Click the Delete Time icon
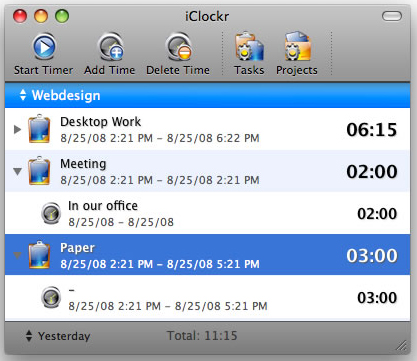 [x=178, y=47]
